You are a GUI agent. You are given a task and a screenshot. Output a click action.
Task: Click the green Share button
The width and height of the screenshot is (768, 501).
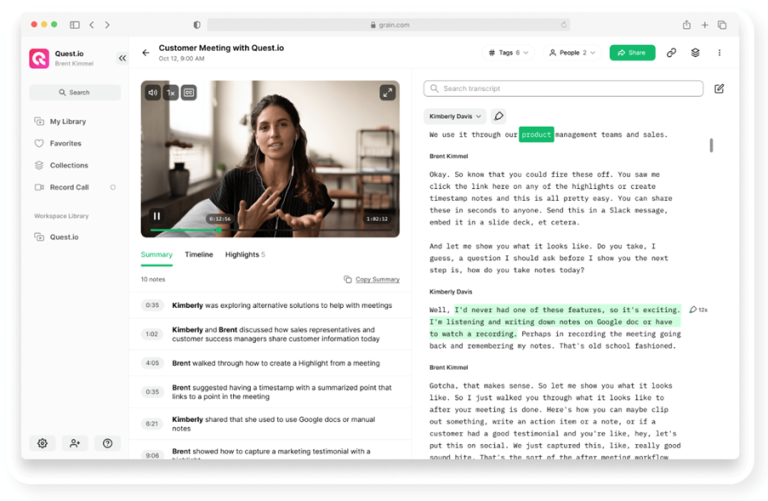(632, 52)
